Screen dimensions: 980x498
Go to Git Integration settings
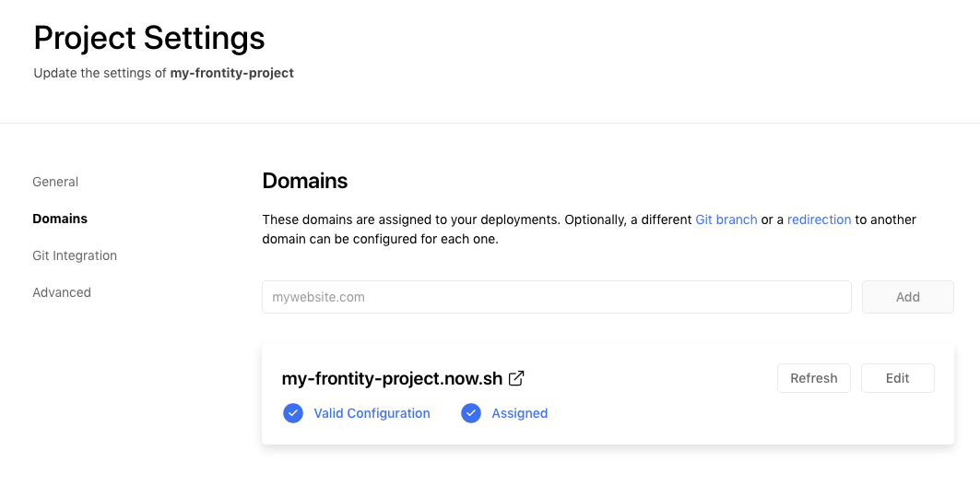[75, 255]
